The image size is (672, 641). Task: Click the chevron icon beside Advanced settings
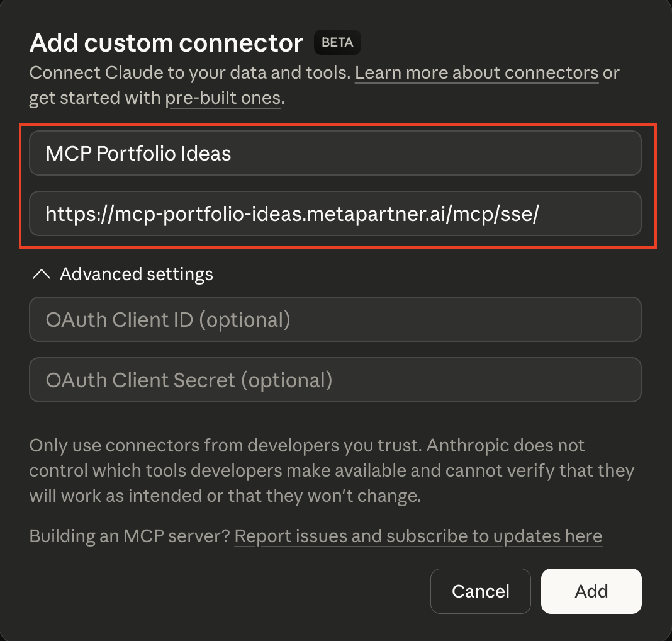42,274
